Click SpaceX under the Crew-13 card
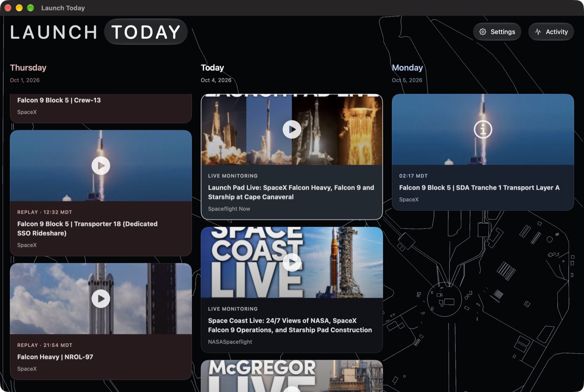 click(x=27, y=112)
